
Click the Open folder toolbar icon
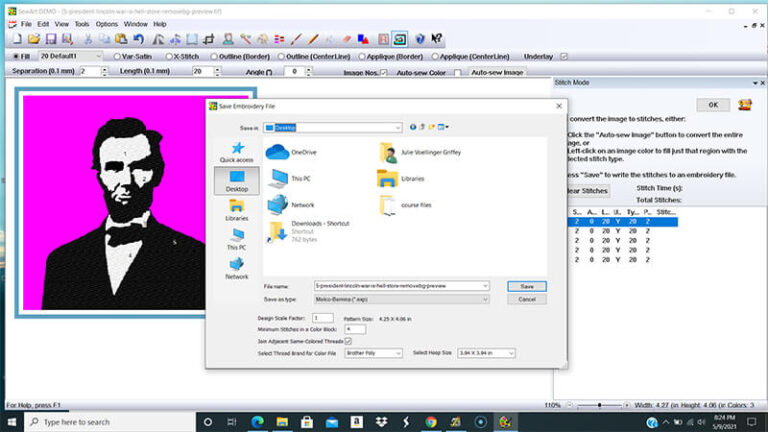click(34, 39)
